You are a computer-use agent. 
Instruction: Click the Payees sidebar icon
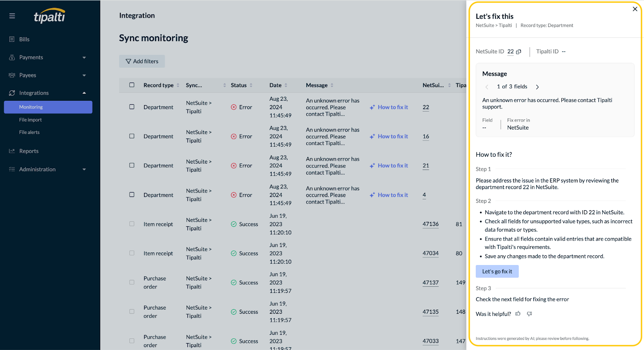12,75
